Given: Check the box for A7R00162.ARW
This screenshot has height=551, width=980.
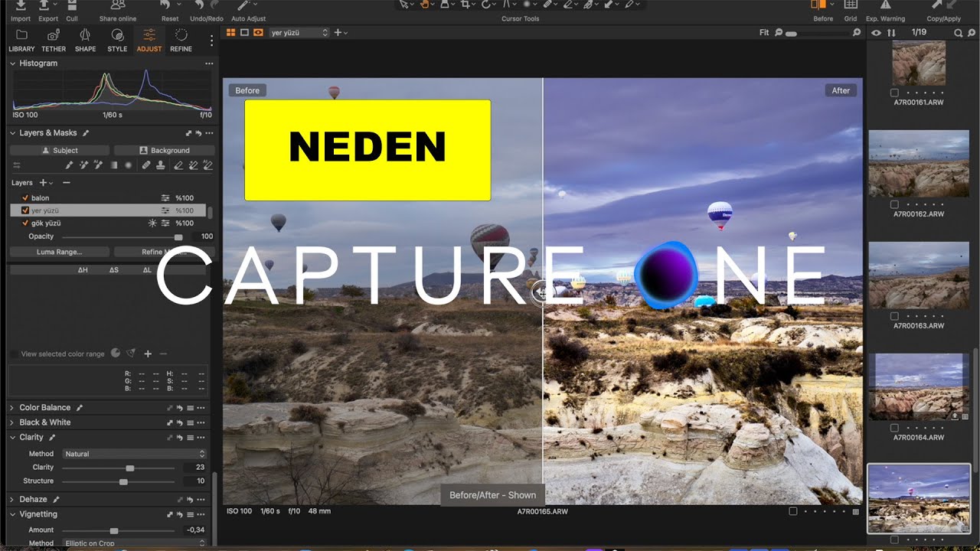Looking at the screenshot, I should [x=895, y=204].
